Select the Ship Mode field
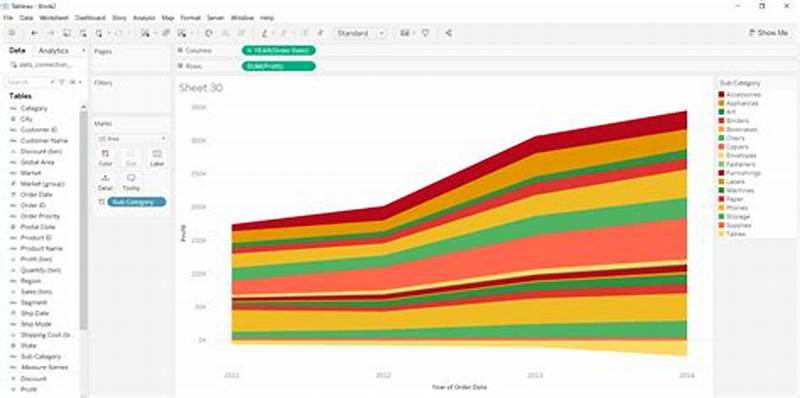 [36, 324]
